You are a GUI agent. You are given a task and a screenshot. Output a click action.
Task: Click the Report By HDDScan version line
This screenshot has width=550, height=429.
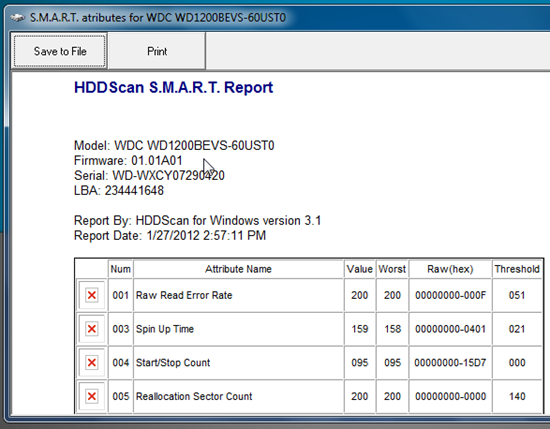197,221
